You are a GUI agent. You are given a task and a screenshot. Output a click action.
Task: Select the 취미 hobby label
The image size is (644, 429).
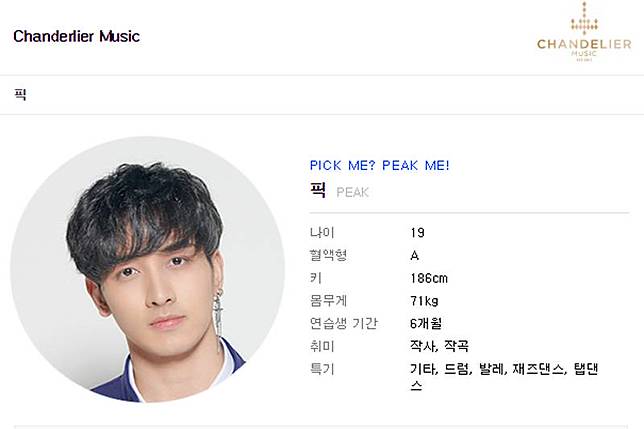(x=322, y=346)
